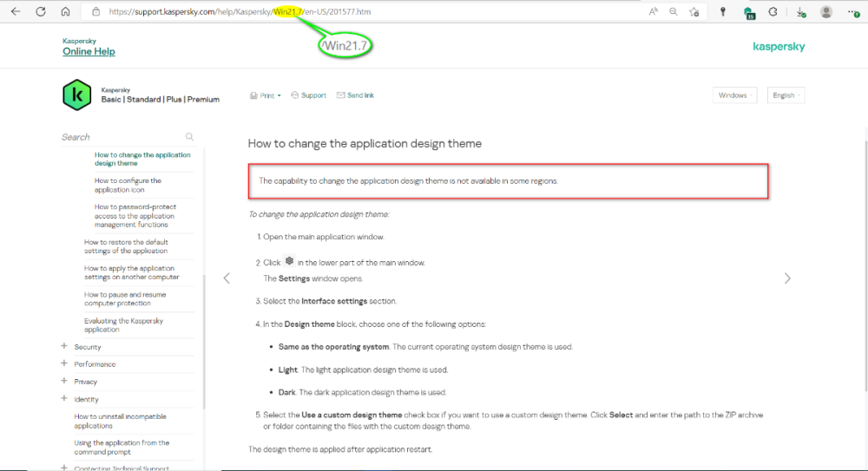Show Downloads from the toolbar
The image size is (868, 471).
pyautogui.click(x=800, y=12)
